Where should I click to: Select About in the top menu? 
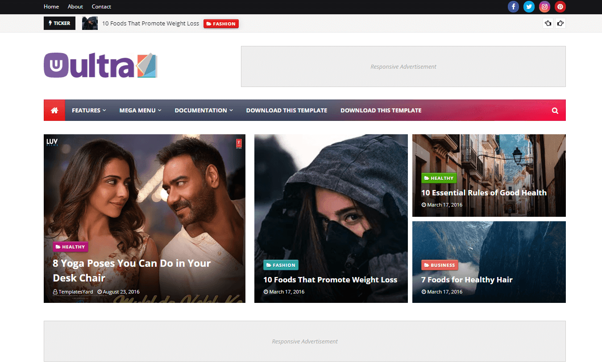75,6
